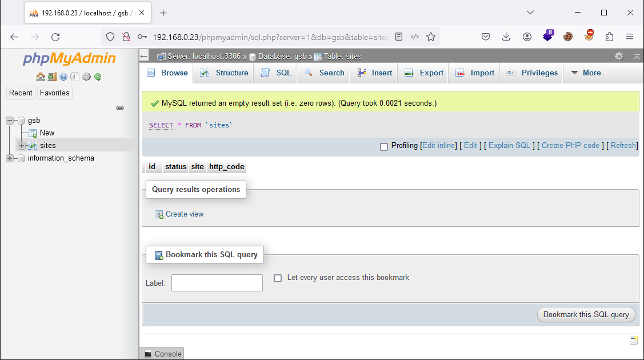Image resolution: width=644 pixels, height=360 pixels.
Task: Expand information_schema database node
Action: [10, 158]
